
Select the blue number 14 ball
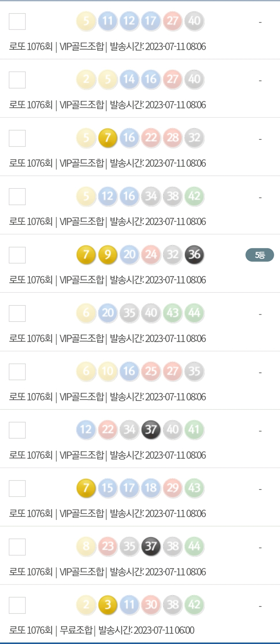click(x=129, y=79)
